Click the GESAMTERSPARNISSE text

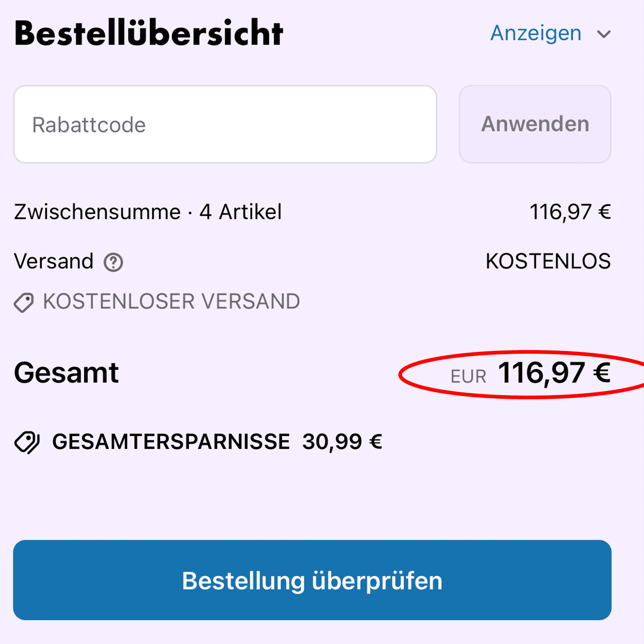click(x=171, y=442)
